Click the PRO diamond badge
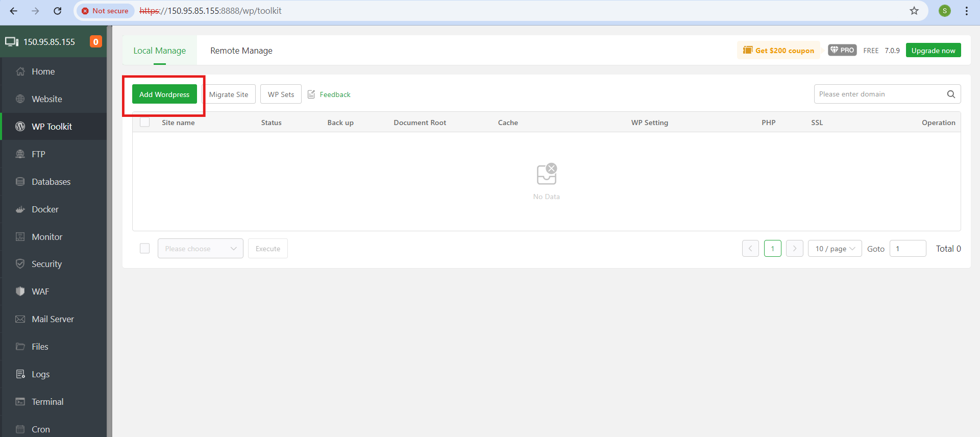This screenshot has height=437, width=980. point(842,50)
